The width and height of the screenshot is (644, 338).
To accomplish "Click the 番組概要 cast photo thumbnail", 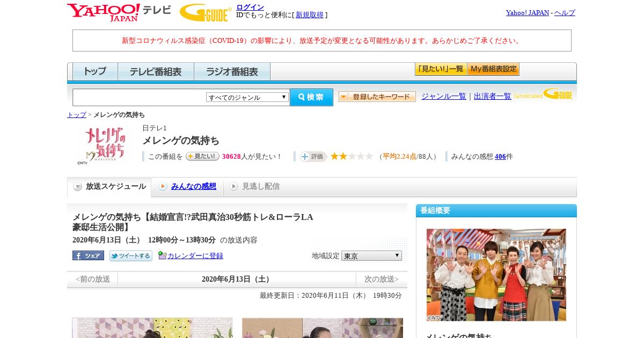I will click(x=496, y=275).
